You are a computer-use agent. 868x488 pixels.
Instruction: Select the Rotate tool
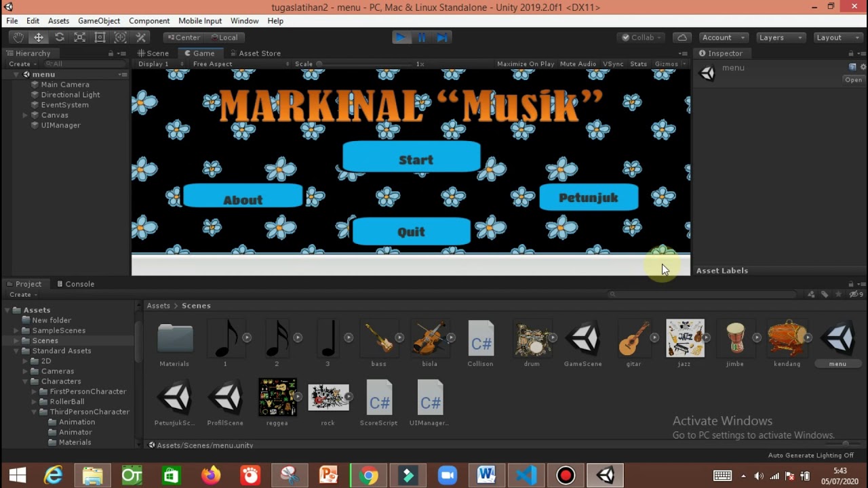tap(59, 37)
